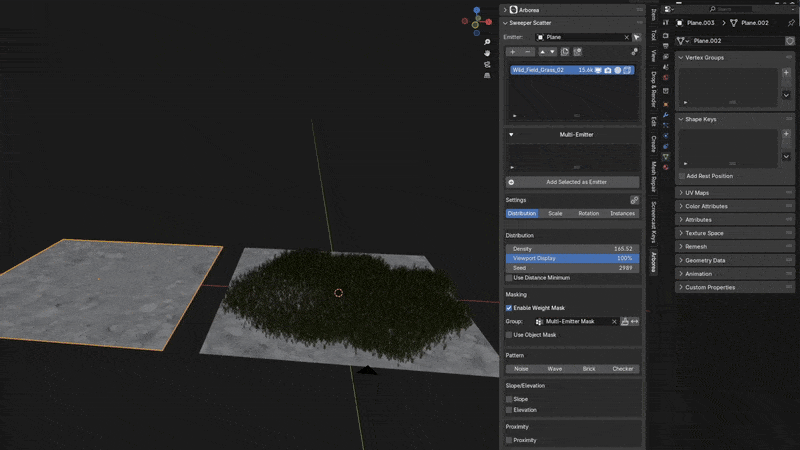Enable Slope checkbox
Viewport: 800px width, 450px height.
point(509,399)
